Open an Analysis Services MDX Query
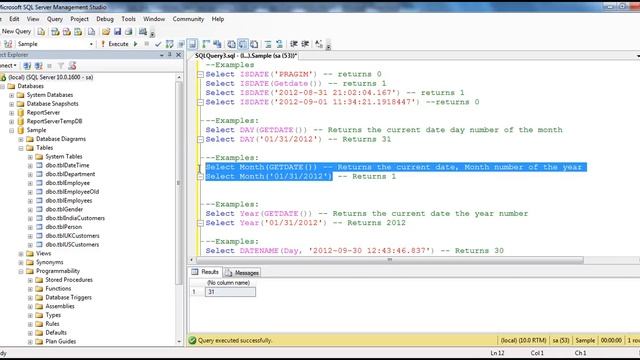This screenshot has height=360, width=640. pos(55,32)
